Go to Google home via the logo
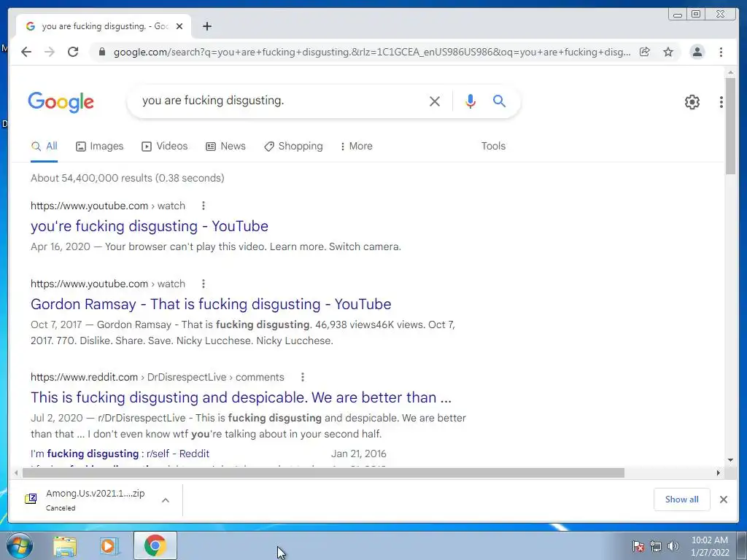The width and height of the screenshot is (747, 560). click(61, 102)
